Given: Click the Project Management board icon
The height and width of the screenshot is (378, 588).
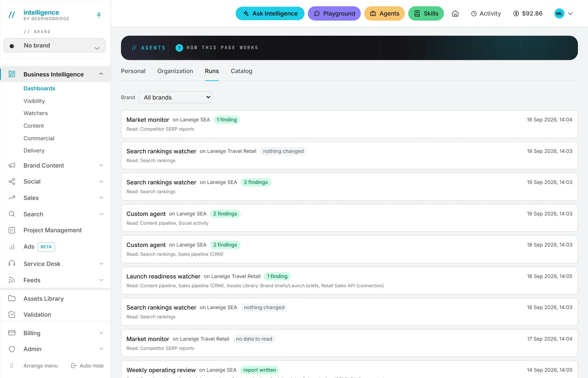Looking at the screenshot, I should click(x=12, y=230).
